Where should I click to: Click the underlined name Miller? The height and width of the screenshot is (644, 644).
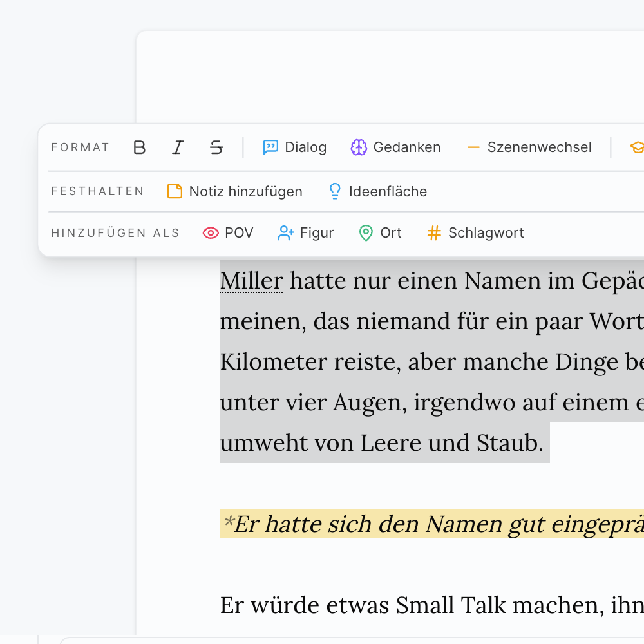(251, 281)
